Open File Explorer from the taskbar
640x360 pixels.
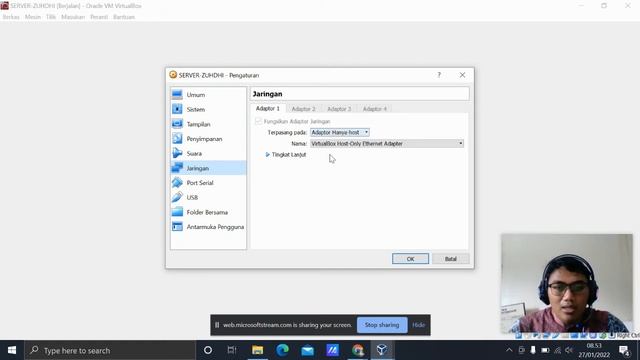[257, 350]
